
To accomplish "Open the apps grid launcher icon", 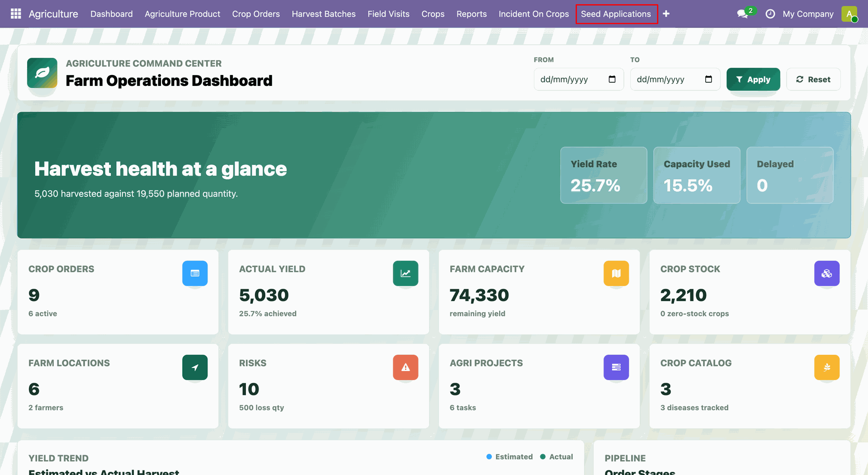I will pos(16,14).
